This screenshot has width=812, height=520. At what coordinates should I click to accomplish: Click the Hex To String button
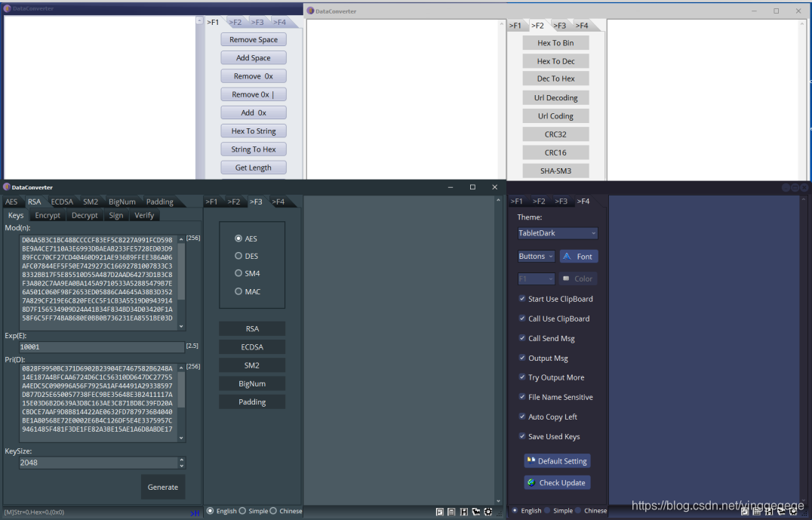254,131
